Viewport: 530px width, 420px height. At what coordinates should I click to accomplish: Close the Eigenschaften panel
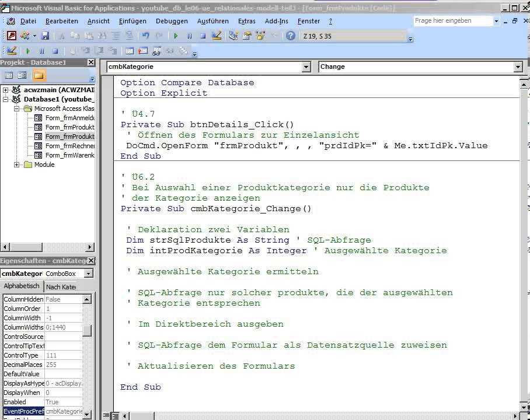click(x=91, y=261)
